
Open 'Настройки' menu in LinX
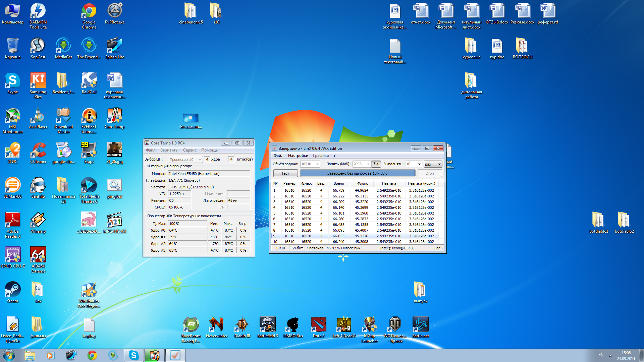click(x=298, y=156)
